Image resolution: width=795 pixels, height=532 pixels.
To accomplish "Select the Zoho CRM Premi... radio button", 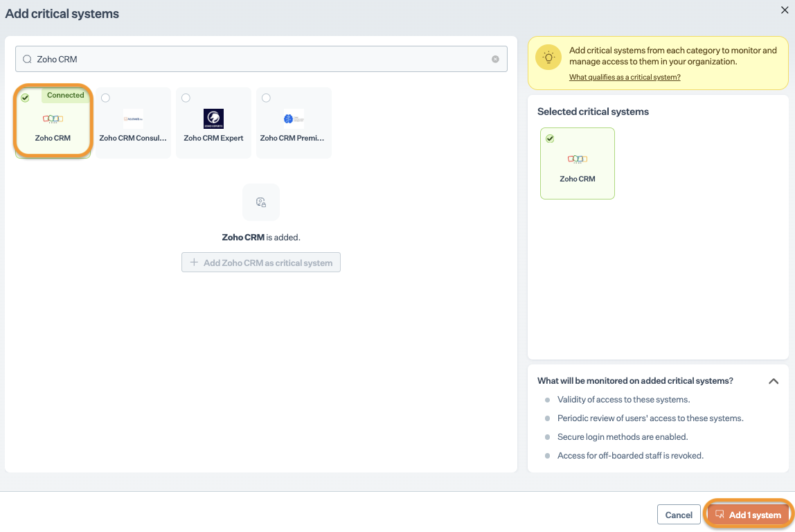I will pos(266,98).
